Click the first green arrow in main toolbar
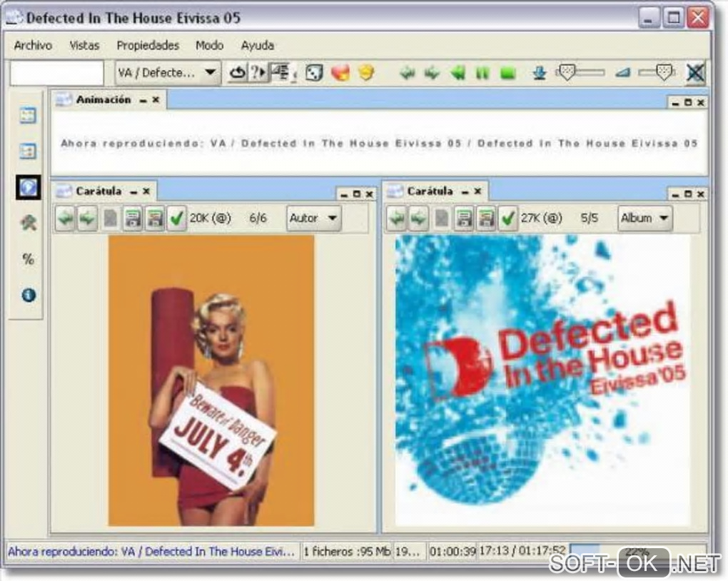Screen dimensions: 728x581 pyautogui.click(x=408, y=73)
